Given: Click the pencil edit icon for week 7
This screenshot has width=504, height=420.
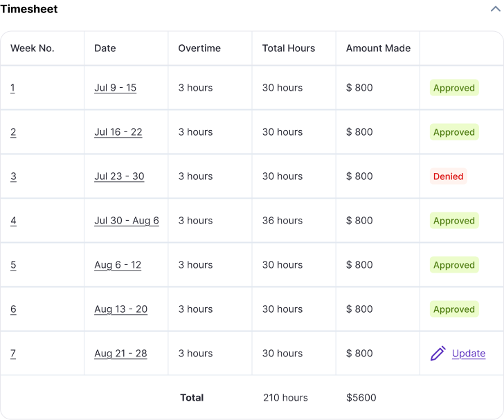Looking at the screenshot, I should pyautogui.click(x=438, y=353).
